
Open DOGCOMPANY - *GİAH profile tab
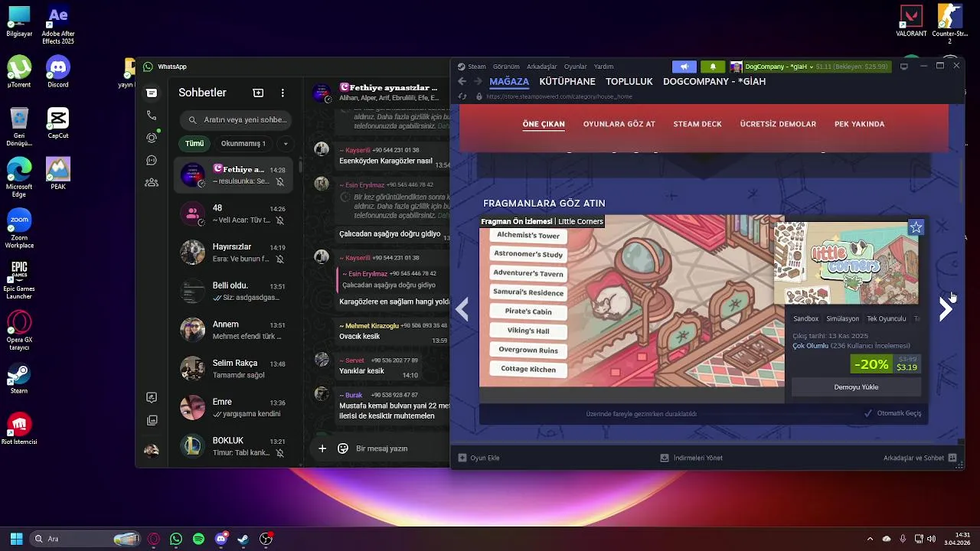[714, 81]
